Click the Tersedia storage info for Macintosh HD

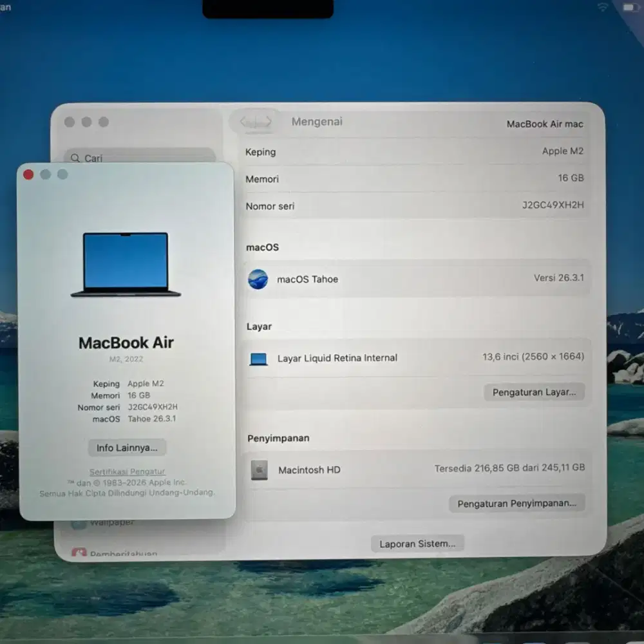pyautogui.click(x=509, y=468)
